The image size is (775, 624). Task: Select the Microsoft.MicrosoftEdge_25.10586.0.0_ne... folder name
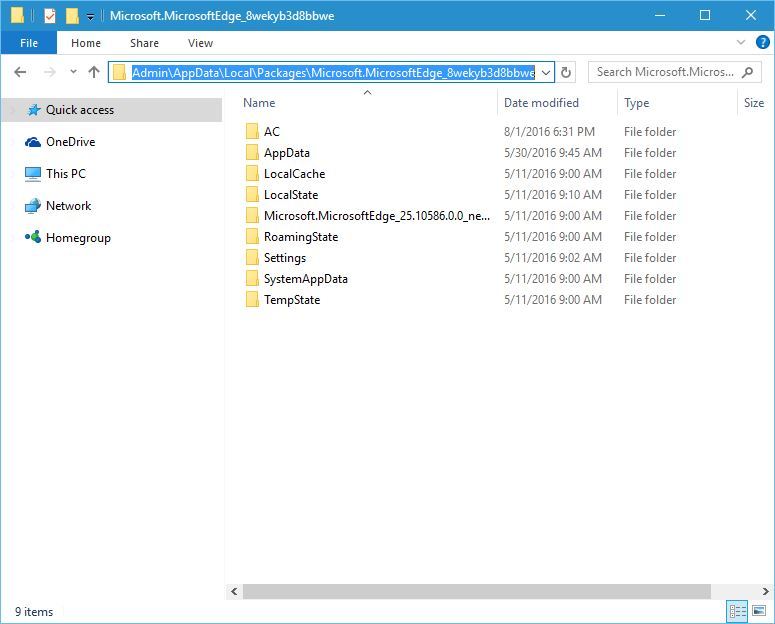(377, 216)
